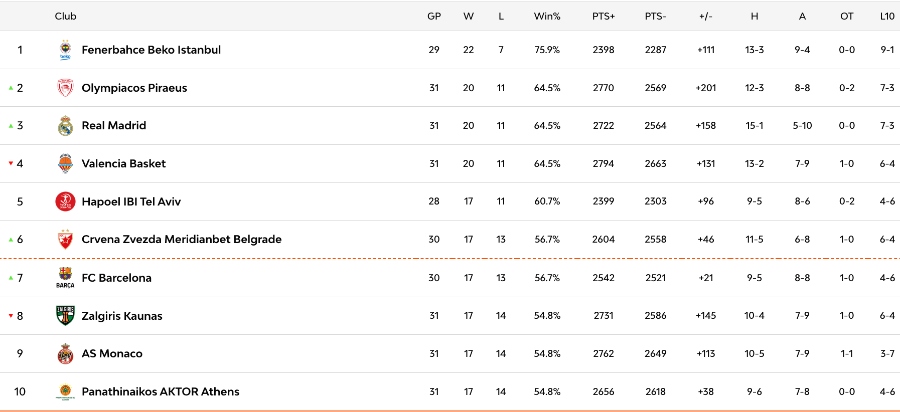The height and width of the screenshot is (412, 900).
Task: Click the Zalgiris Kaunas logo
Action: point(65,316)
